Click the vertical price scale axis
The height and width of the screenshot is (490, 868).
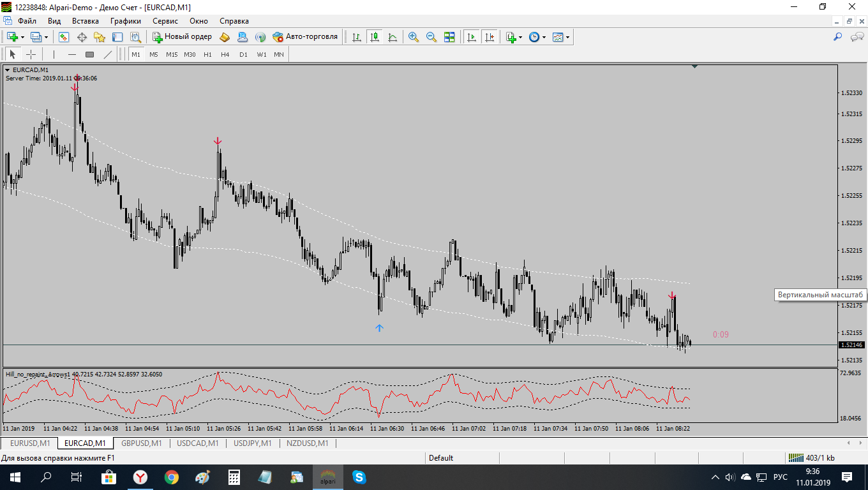point(851,217)
